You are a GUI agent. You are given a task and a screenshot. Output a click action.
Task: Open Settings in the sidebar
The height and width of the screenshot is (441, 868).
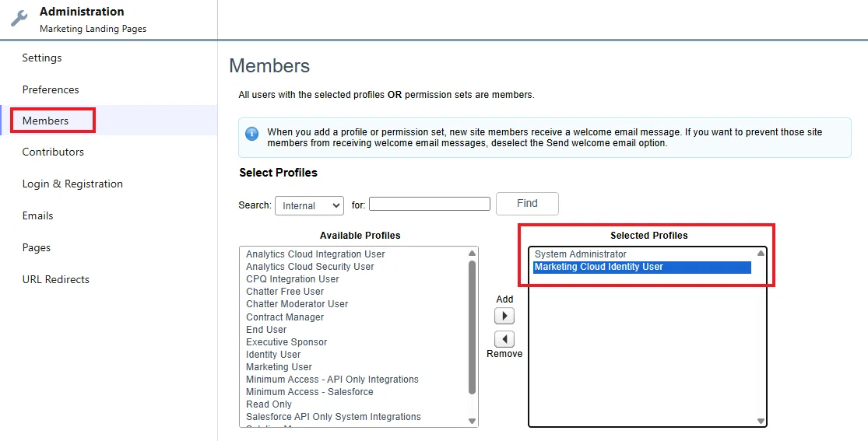pos(42,58)
